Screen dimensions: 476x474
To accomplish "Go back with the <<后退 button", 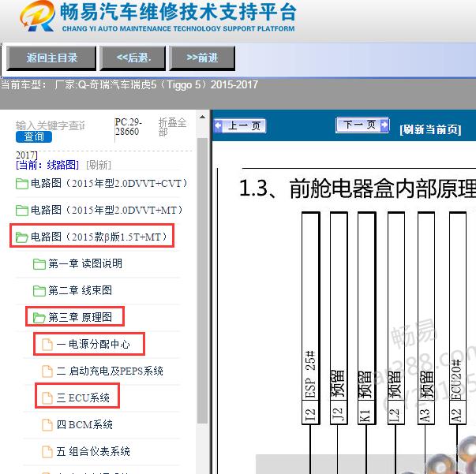I will point(133,58).
